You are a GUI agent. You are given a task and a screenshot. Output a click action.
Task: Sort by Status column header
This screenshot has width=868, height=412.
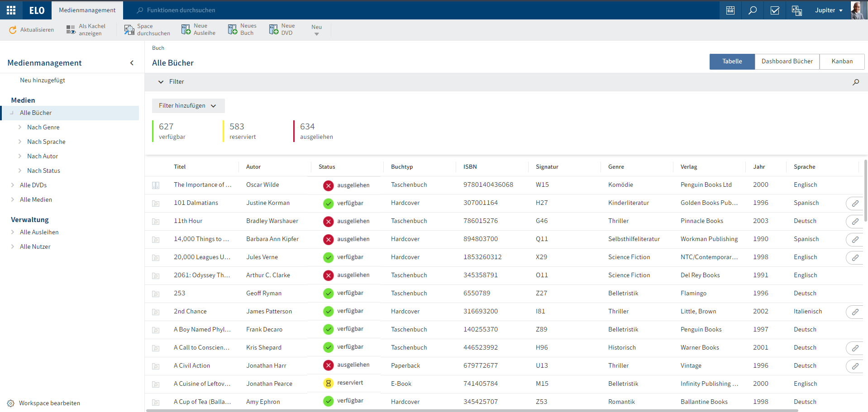(x=327, y=167)
